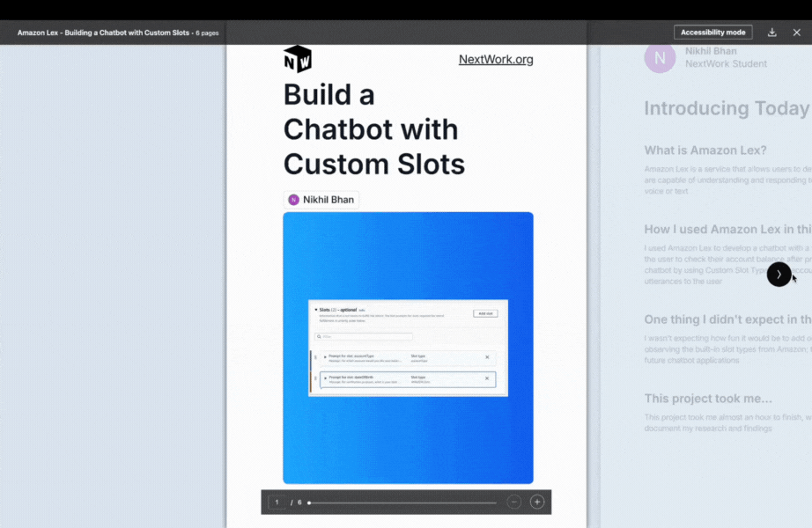Click the N avatar on the next page

(660, 57)
